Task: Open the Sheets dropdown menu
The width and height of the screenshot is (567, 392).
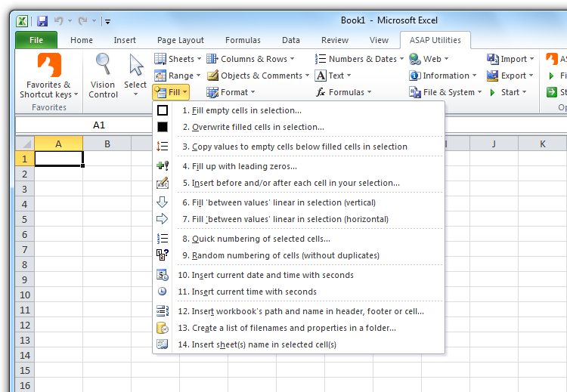Action: (178, 59)
